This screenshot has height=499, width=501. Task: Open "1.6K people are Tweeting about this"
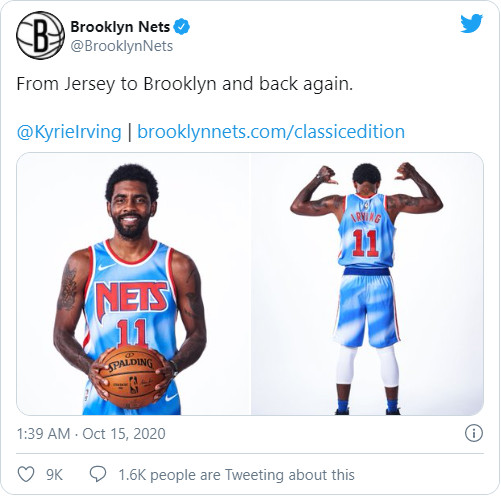(x=236, y=475)
